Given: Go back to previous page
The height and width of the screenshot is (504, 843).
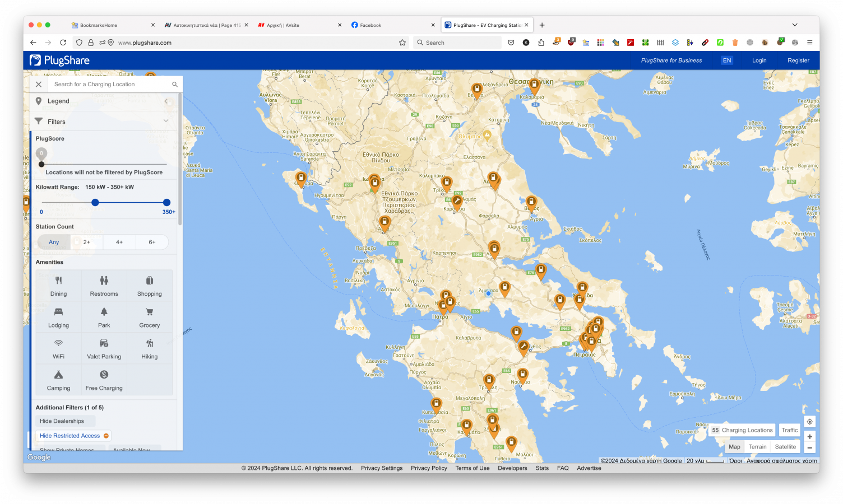Looking at the screenshot, I should 33,43.
